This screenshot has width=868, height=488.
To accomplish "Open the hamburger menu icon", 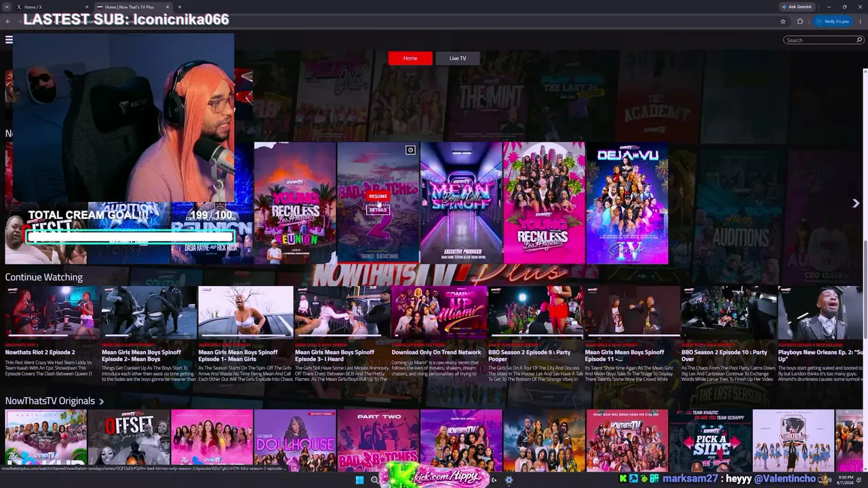I will tap(9, 39).
